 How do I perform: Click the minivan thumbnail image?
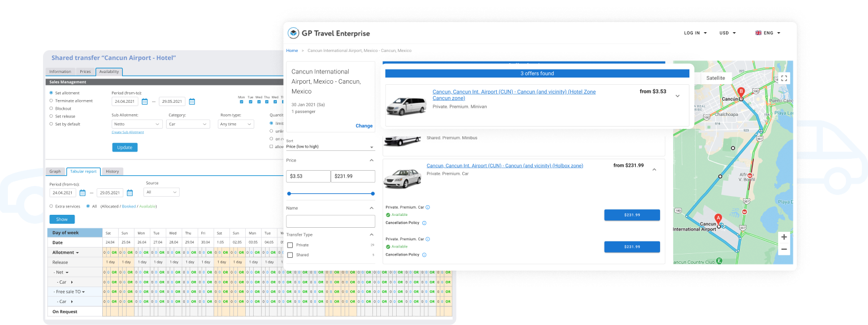pyautogui.click(x=406, y=106)
